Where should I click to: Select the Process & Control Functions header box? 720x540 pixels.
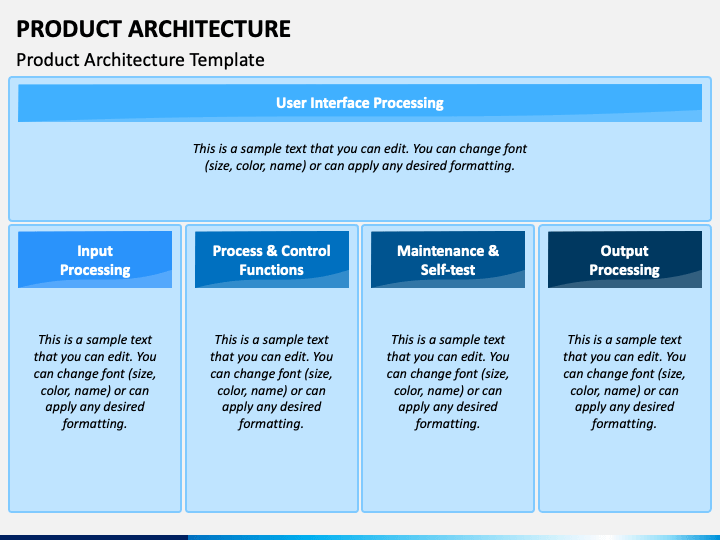coord(272,259)
